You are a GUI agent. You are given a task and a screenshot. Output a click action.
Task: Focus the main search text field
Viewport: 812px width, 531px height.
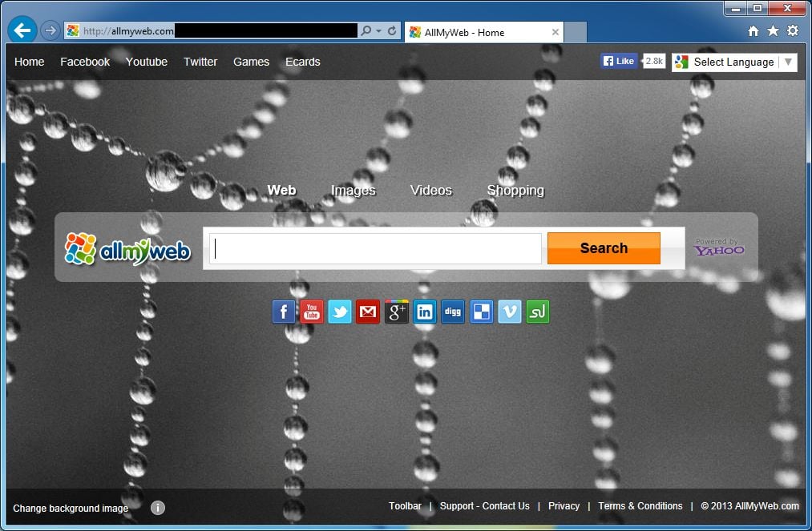pos(375,248)
